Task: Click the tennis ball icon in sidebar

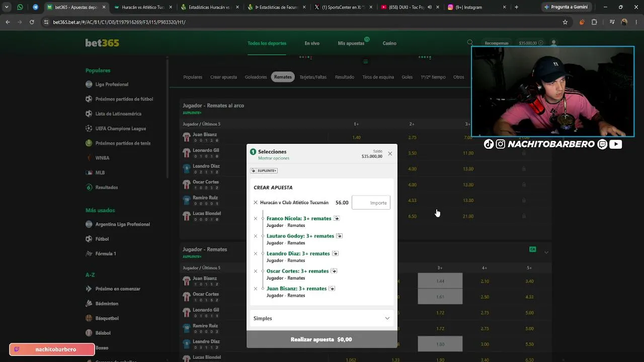Action: [89, 143]
